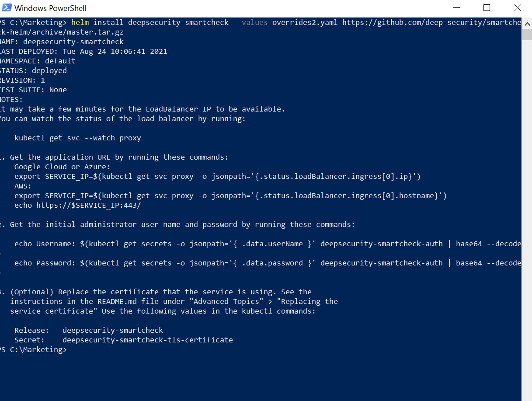The height and width of the screenshot is (401, 532).
Task: Click the 'Windows PowerShell' title text
Action: pos(50,8)
